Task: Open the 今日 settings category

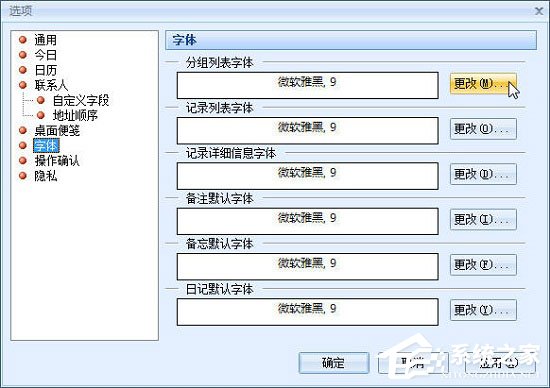Action: 45,55
